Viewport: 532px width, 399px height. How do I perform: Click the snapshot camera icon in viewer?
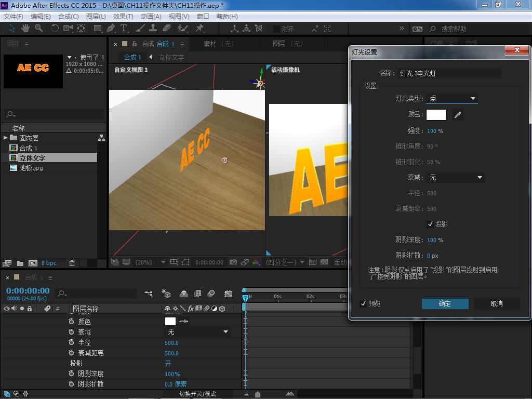click(233, 262)
